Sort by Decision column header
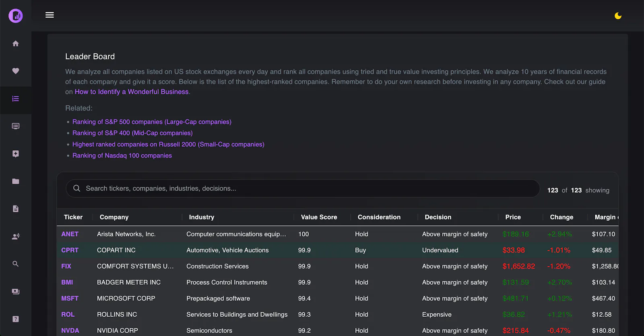Image resolution: width=644 pixels, height=336 pixels. (438, 217)
